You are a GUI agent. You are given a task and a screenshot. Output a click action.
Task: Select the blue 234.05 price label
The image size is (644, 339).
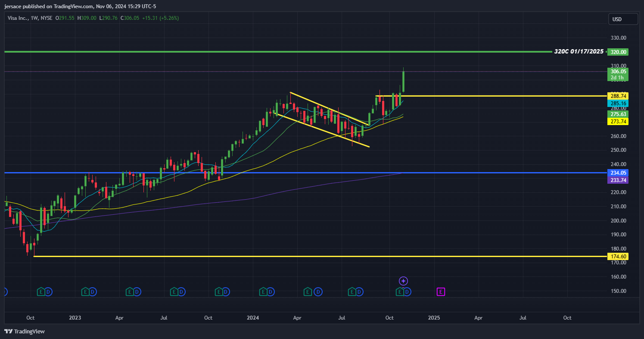(618, 173)
